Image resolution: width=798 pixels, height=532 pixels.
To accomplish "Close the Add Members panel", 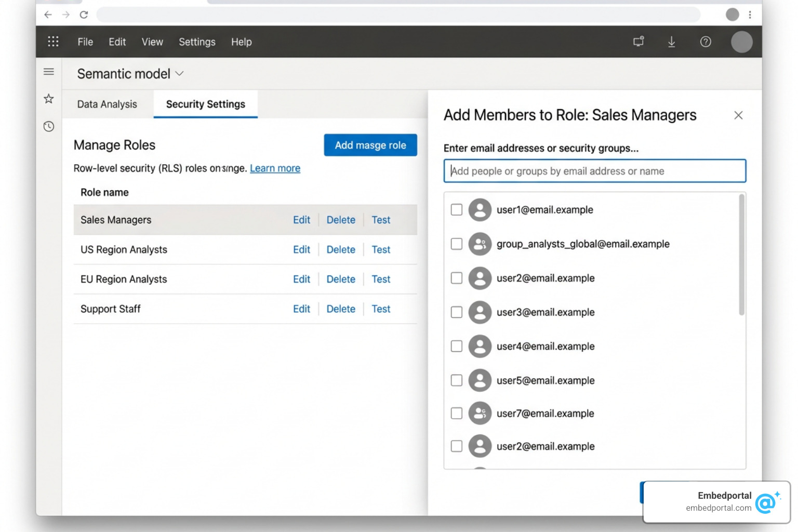I will click(x=738, y=115).
